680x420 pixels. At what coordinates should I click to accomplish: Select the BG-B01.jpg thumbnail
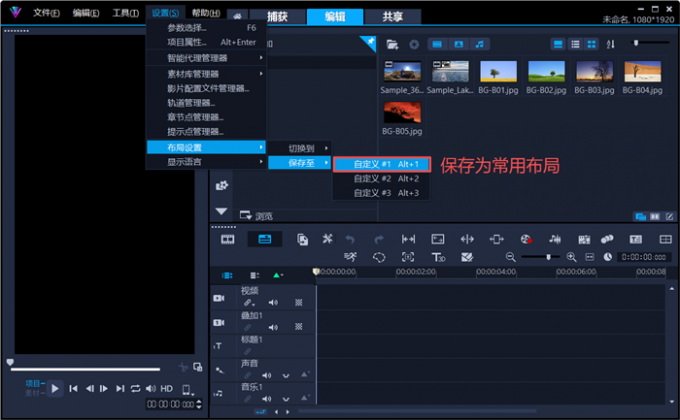pos(498,72)
